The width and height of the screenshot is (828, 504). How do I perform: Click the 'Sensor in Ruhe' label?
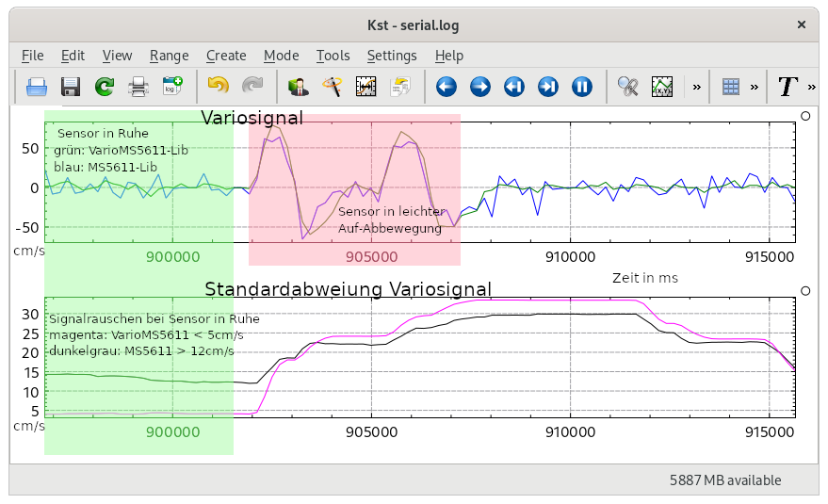coord(103,133)
